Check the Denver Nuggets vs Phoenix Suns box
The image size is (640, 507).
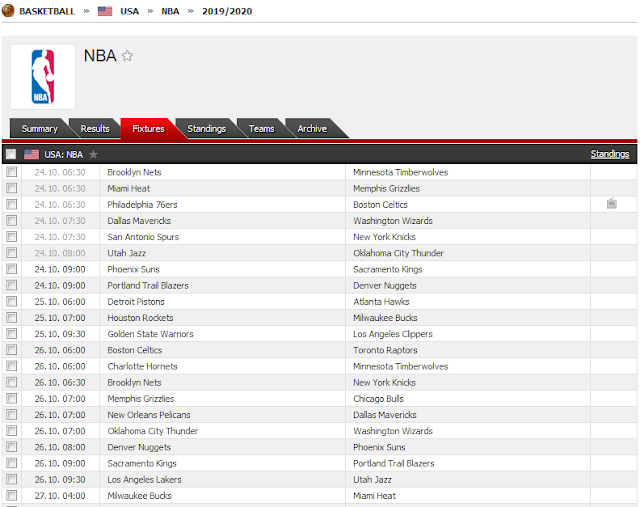[11, 447]
